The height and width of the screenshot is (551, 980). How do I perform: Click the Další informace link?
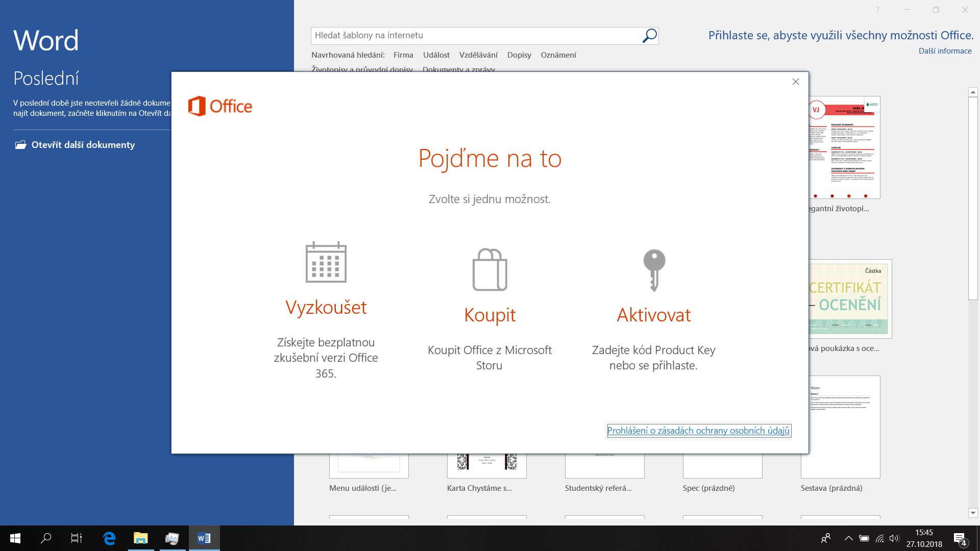(945, 51)
